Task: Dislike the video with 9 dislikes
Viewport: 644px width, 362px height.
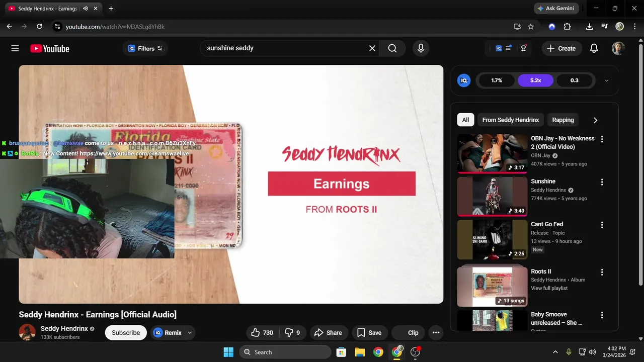Action: click(292, 332)
